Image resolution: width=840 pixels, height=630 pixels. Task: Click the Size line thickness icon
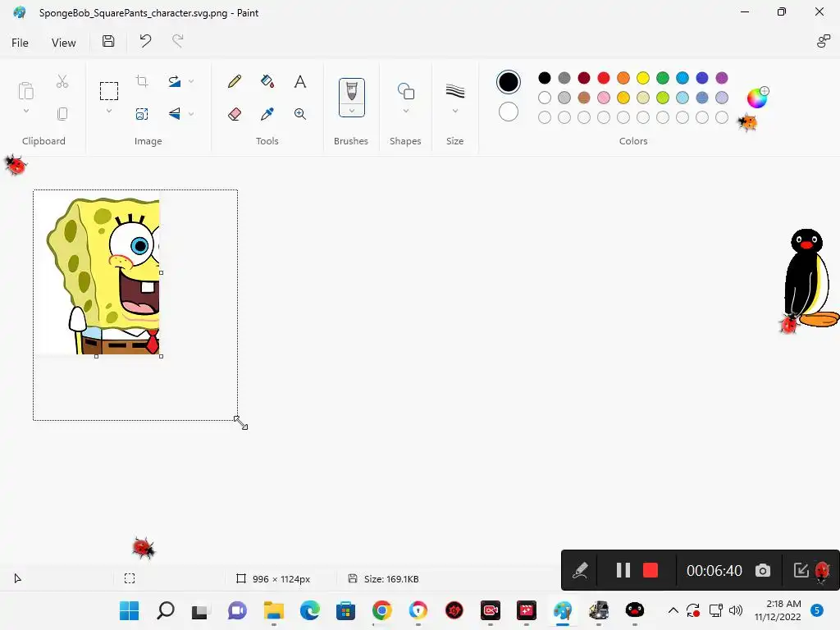pyautogui.click(x=454, y=91)
